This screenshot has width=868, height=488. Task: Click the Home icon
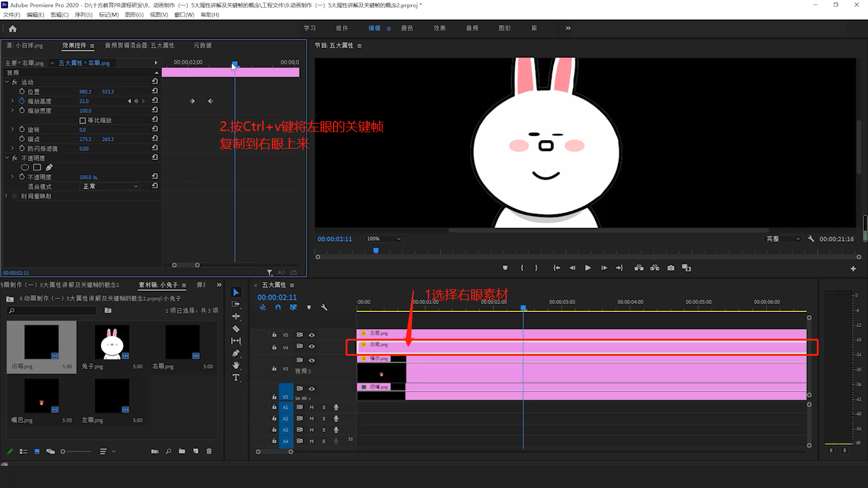pyautogui.click(x=12, y=29)
